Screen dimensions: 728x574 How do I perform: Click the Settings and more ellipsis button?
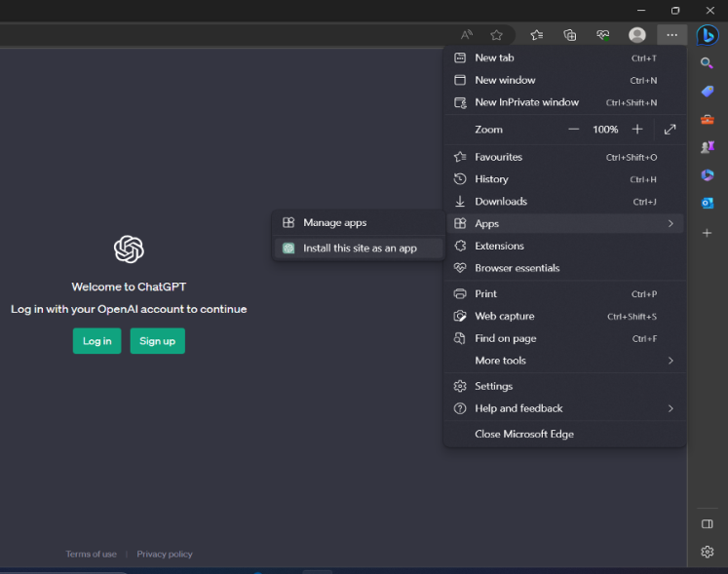(x=671, y=35)
